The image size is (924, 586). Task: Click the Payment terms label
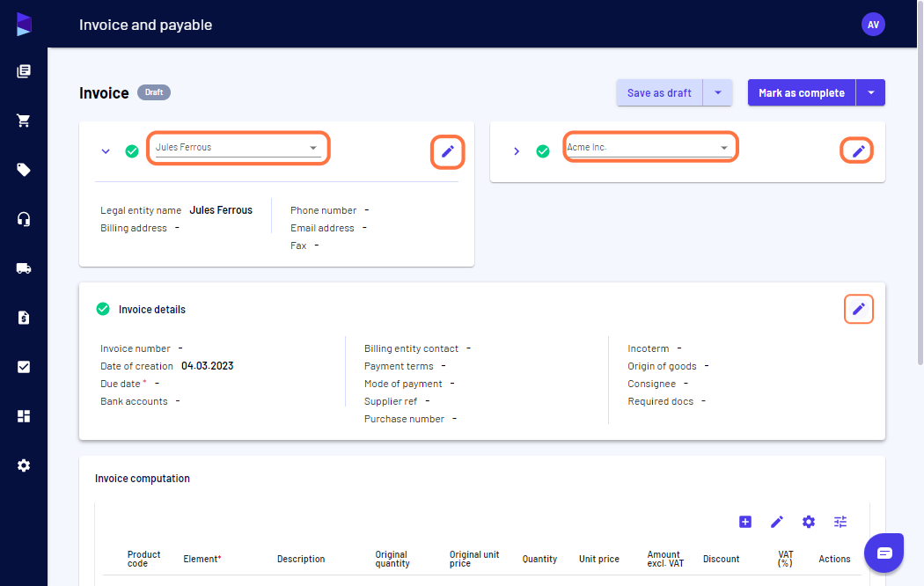click(399, 366)
